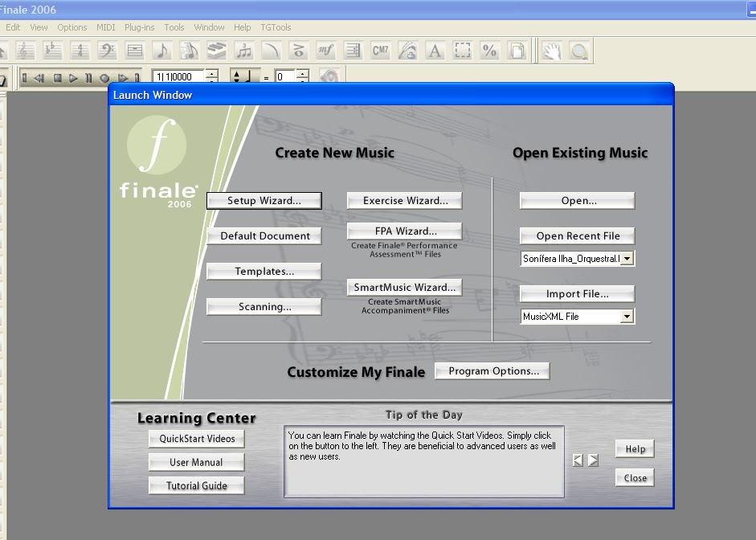Open the Help menu in menu bar
This screenshot has height=540, width=756.
(x=242, y=27)
